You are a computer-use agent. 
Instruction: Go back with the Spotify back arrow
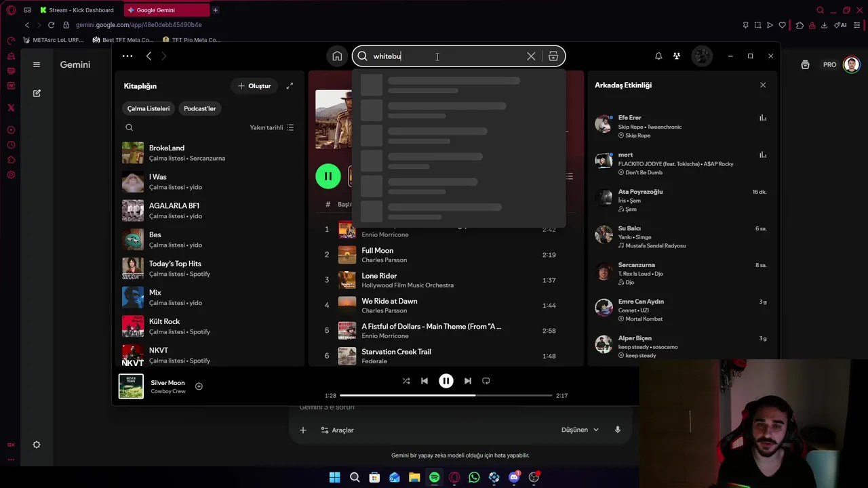coord(149,56)
